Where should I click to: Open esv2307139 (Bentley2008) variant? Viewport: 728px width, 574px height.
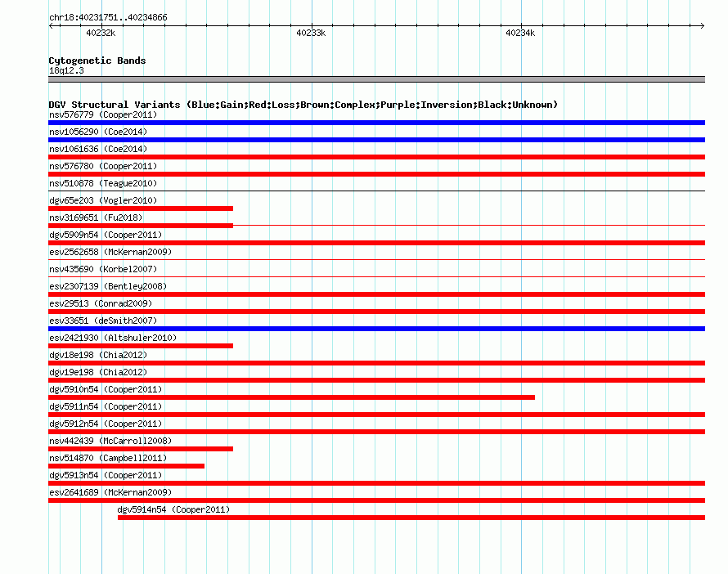click(108, 286)
